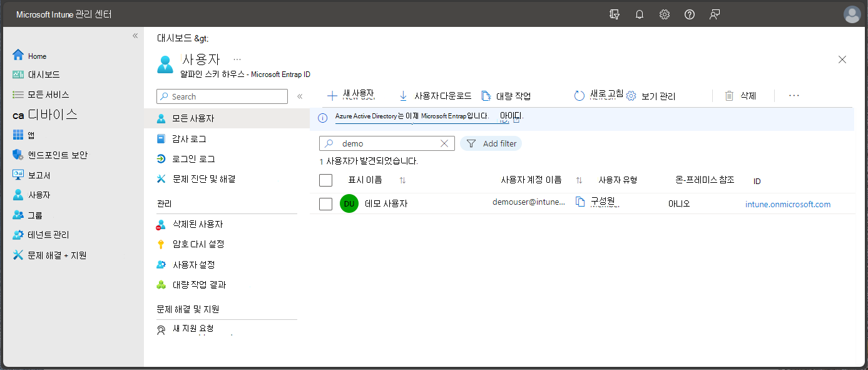The width and height of the screenshot is (868, 370).
Task: Open the help question mark icon
Action: pyautogui.click(x=690, y=14)
